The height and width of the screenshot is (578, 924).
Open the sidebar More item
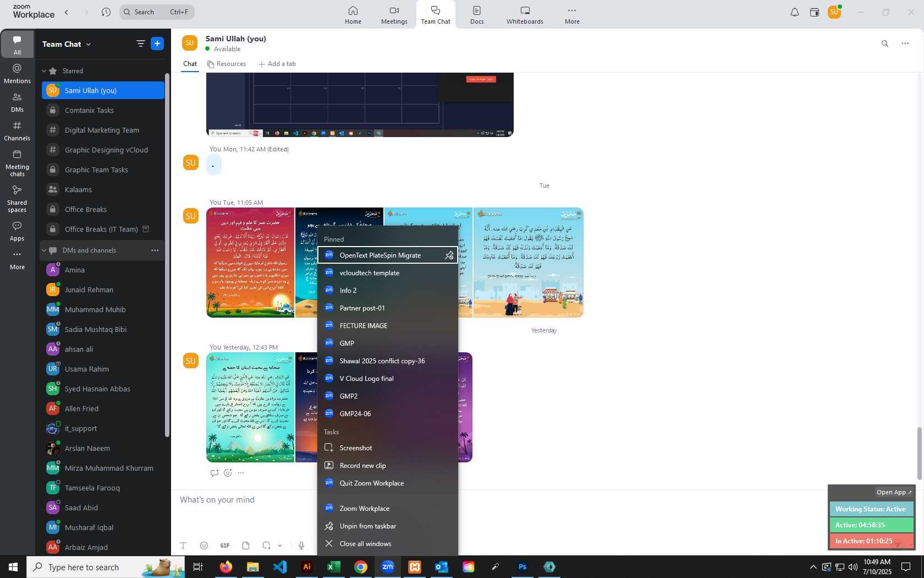pos(17,260)
